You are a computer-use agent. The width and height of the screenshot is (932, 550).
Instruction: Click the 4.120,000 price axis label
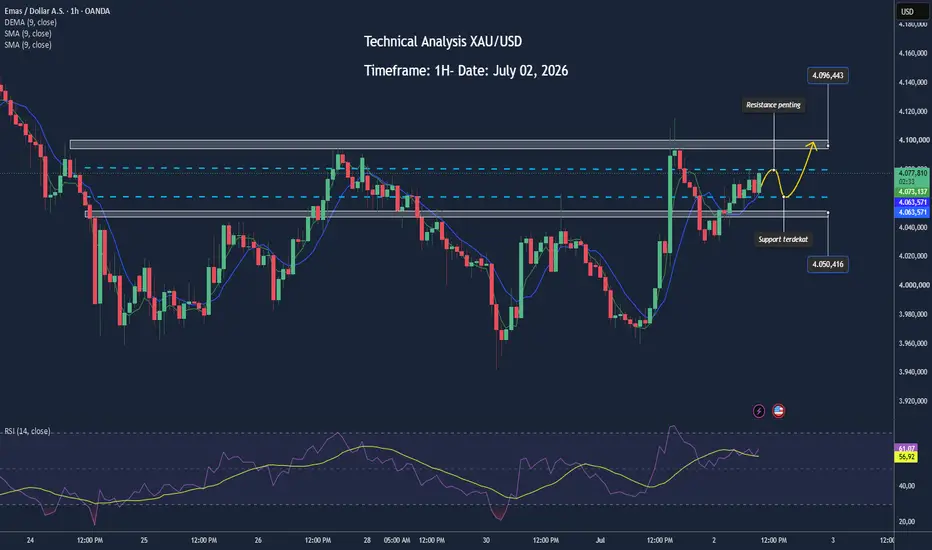(x=913, y=112)
